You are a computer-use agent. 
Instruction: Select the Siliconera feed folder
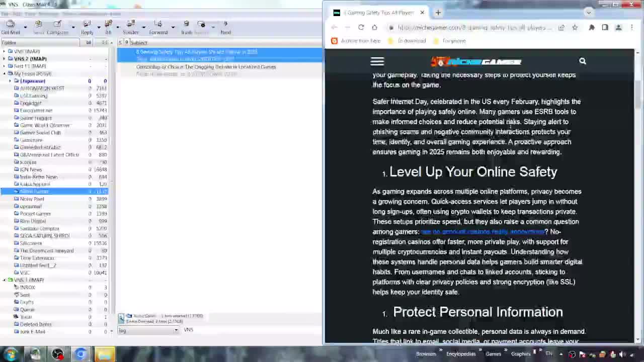click(x=31, y=243)
